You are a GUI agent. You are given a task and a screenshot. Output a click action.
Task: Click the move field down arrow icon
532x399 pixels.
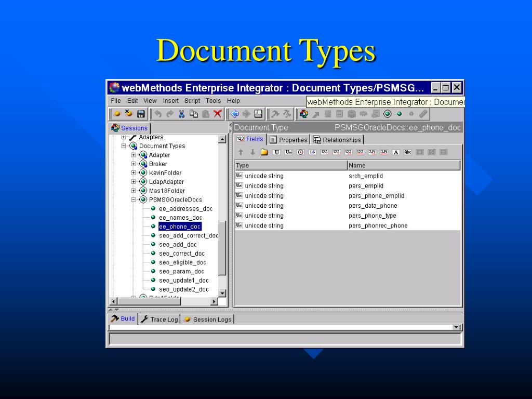pos(252,152)
